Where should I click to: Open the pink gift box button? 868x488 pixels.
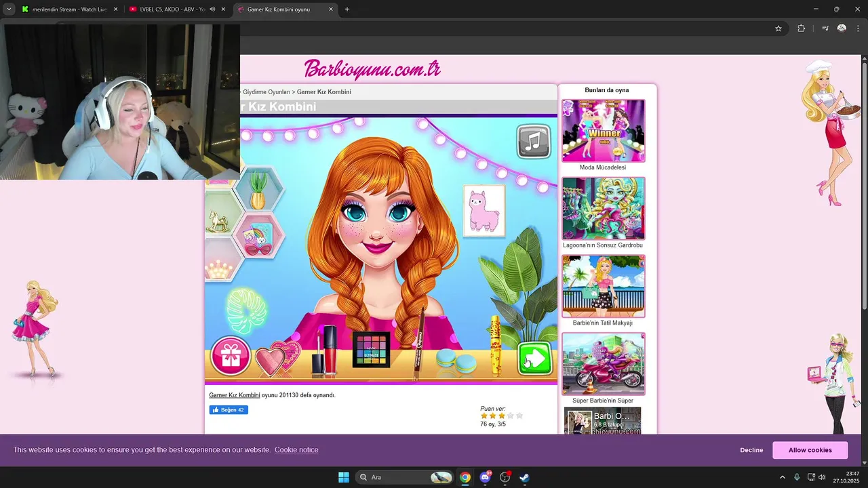tap(231, 357)
